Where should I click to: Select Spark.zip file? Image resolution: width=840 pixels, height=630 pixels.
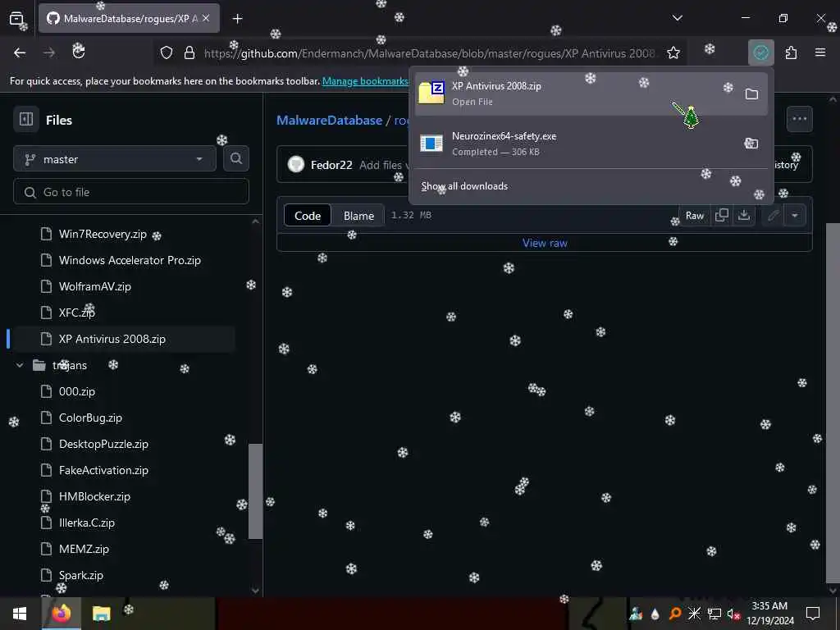click(x=81, y=575)
